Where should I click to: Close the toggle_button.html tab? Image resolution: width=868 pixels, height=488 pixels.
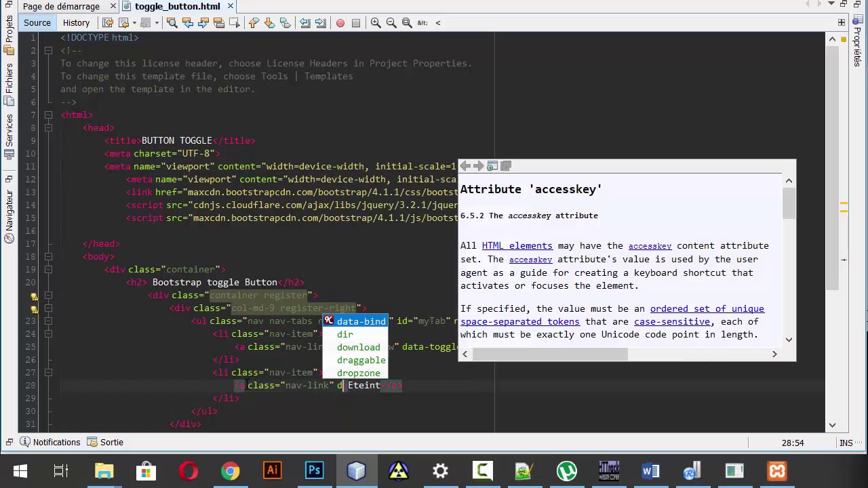(x=231, y=6)
